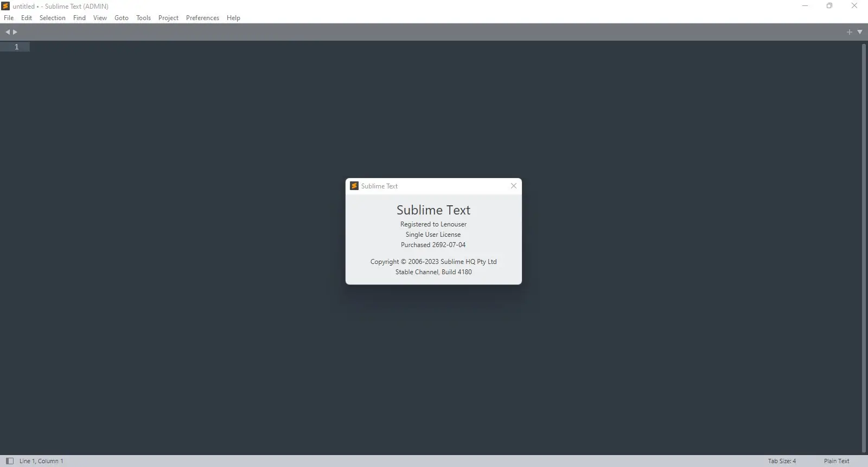This screenshot has height=467, width=868.
Task: Open the Tools menu
Action: [x=143, y=18]
